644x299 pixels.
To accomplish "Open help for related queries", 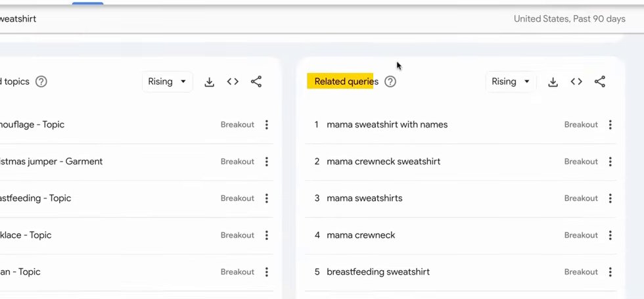I will click(x=390, y=81).
